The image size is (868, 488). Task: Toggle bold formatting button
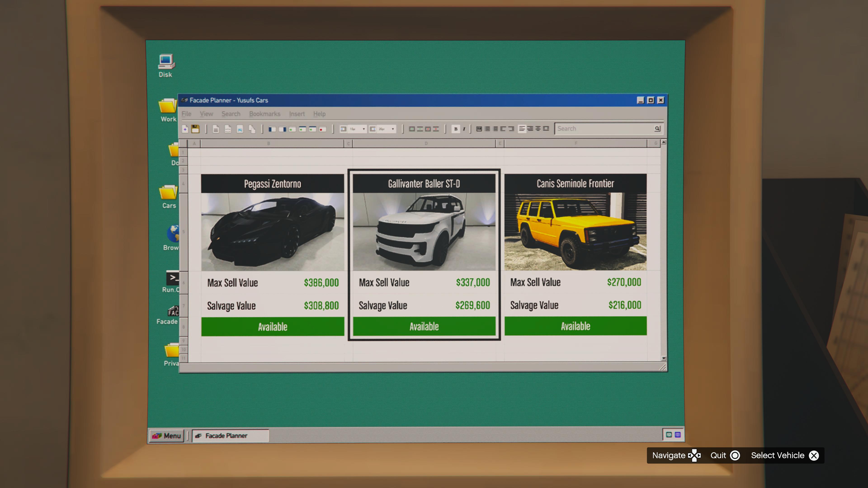coord(455,129)
